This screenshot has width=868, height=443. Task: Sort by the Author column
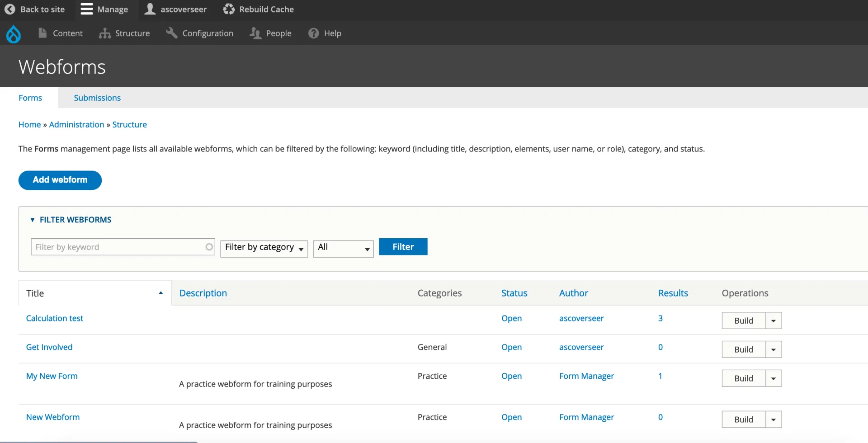(573, 293)
